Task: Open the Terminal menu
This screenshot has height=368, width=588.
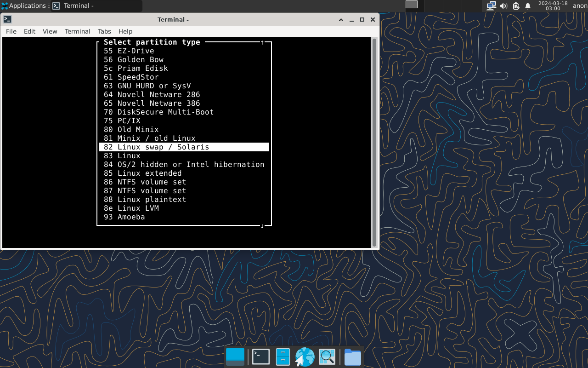Action: (77, 31)
